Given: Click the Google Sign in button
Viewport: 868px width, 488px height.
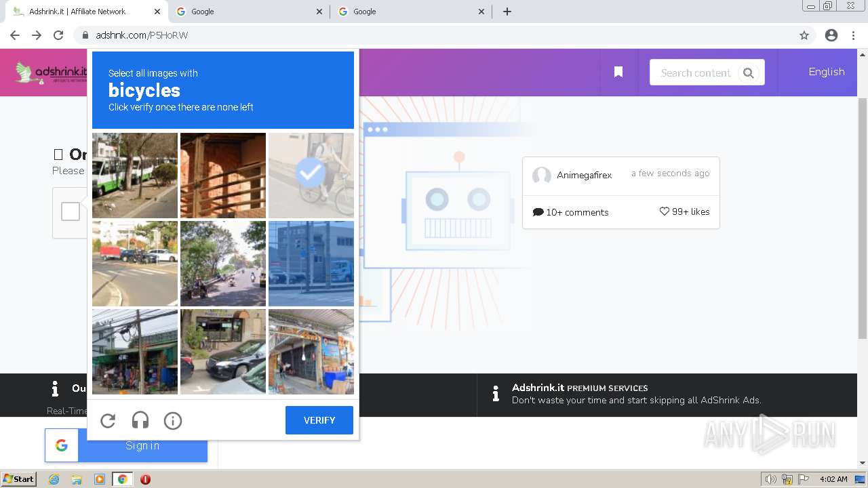Looking at the screenshot, I should (126, 445).
